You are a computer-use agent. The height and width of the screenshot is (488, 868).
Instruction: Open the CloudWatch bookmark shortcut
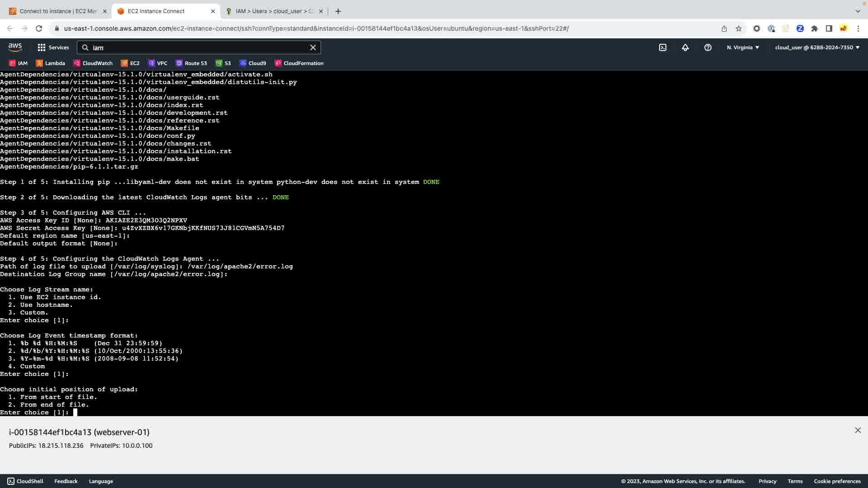pyautogui.click(x=93, y=63)
